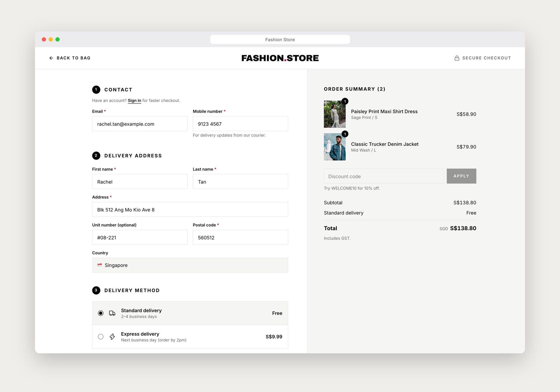
Task: Click the 'Sage Print / S' variant text
Action: pos(364,118)
